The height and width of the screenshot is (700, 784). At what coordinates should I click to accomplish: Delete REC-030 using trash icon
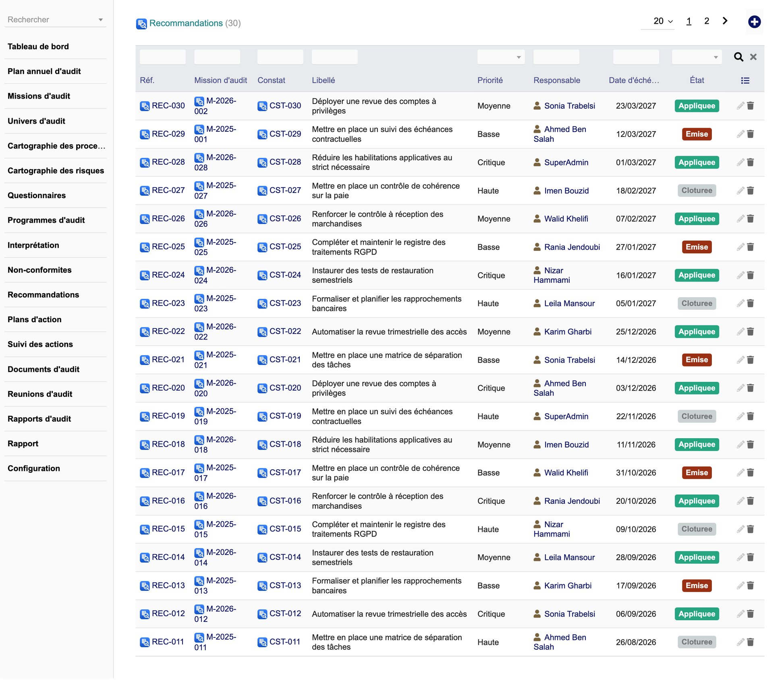click(x=750, y=106)
